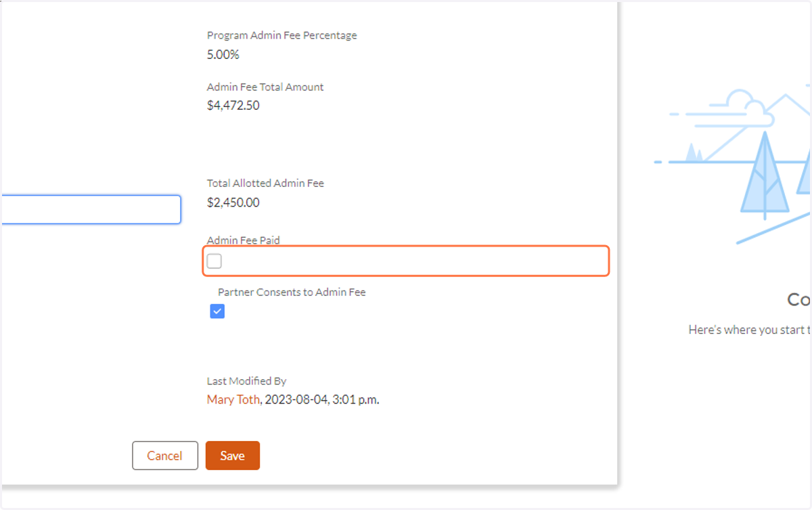Focus the text input field beside Total Allotted Admin Fee

point(91,209)
